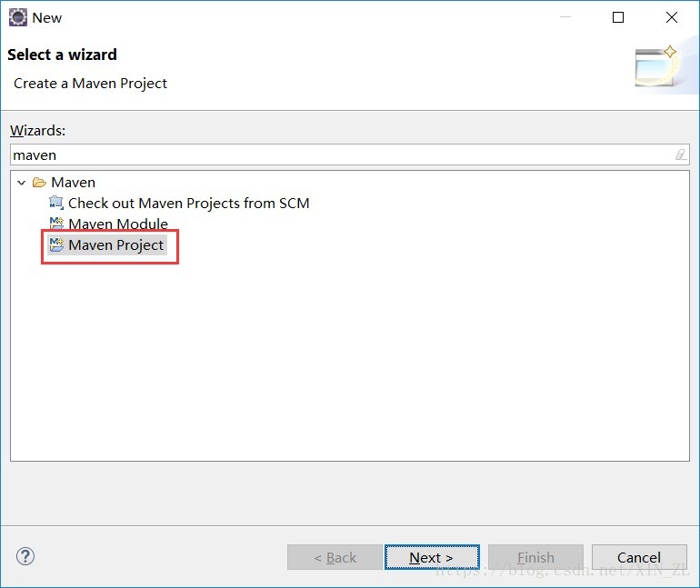
Task: Click the disabled Finish button
Action: pos(535,557)
